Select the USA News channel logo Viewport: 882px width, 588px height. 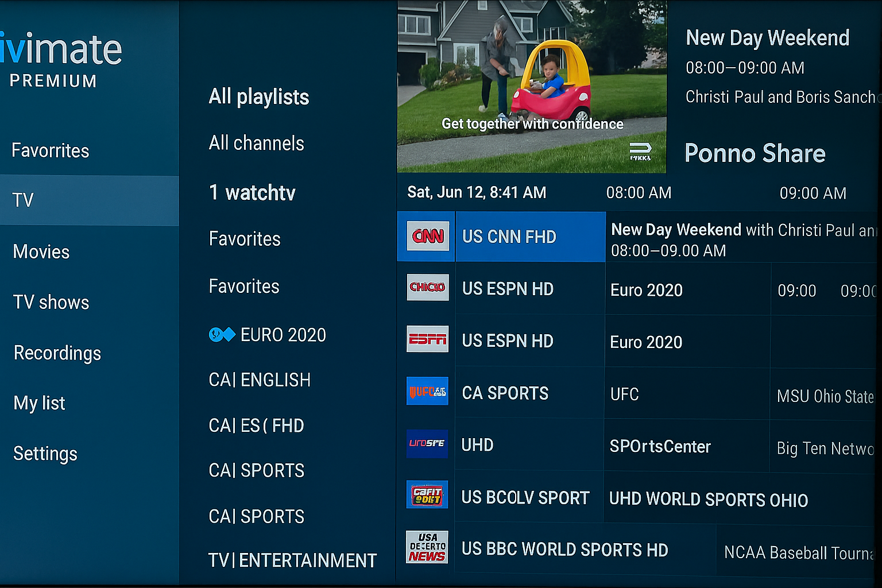tap(427, 547)
